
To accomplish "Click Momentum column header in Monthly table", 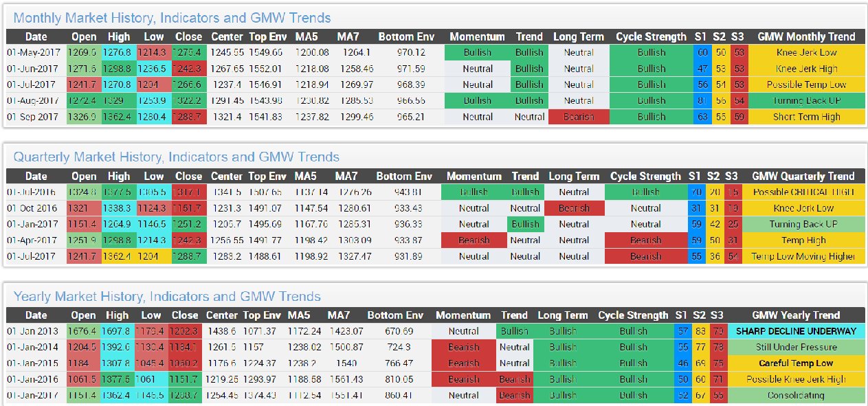I will [477, 37].
